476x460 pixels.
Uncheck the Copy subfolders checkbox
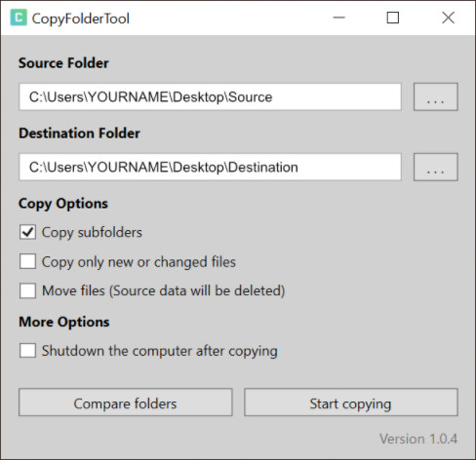(27, 232)
